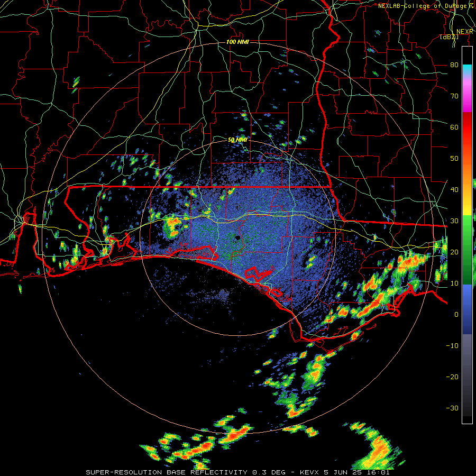
Task: Select the 30 value on dBZ scale
Action: pyautogui.click(x=454, y=221)
